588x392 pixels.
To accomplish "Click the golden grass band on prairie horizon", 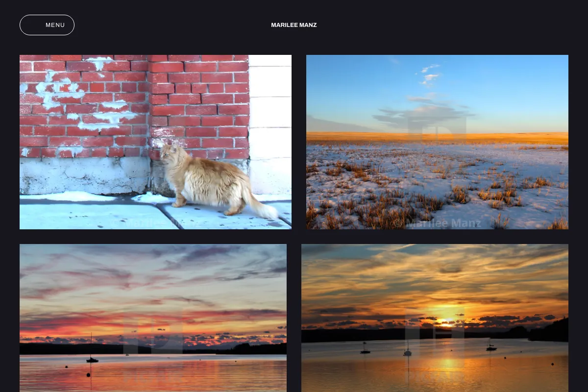I will [437, 138].
